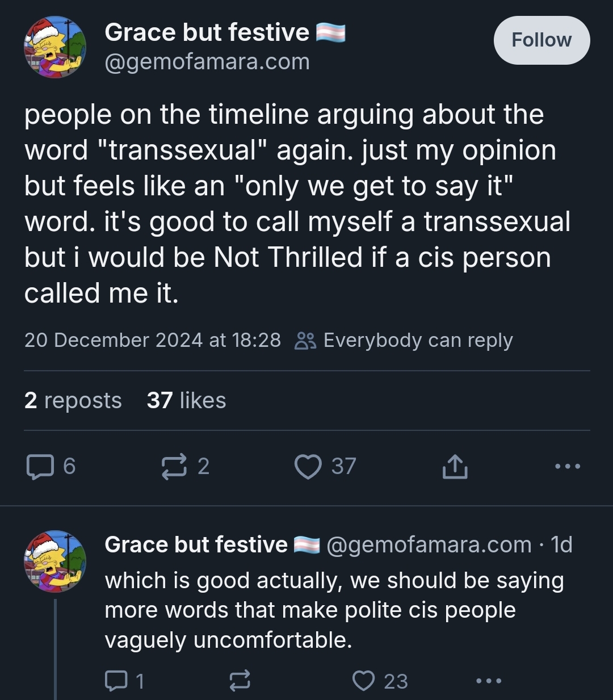Open the 'Grace but festive' name on the reply
The width and height of the screenshot is (613, 700).
pyautogui.click(x=196, y=545)
